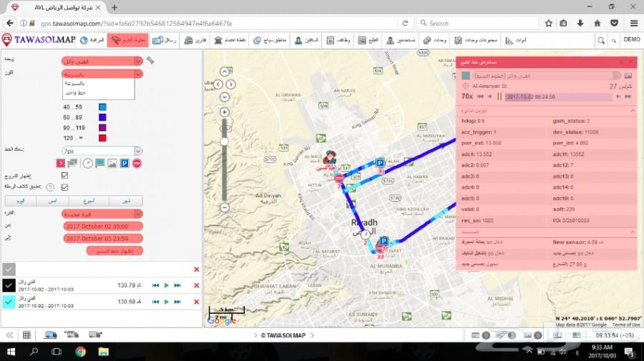Open the Units tab with satellite icon

tap(434, 40)
